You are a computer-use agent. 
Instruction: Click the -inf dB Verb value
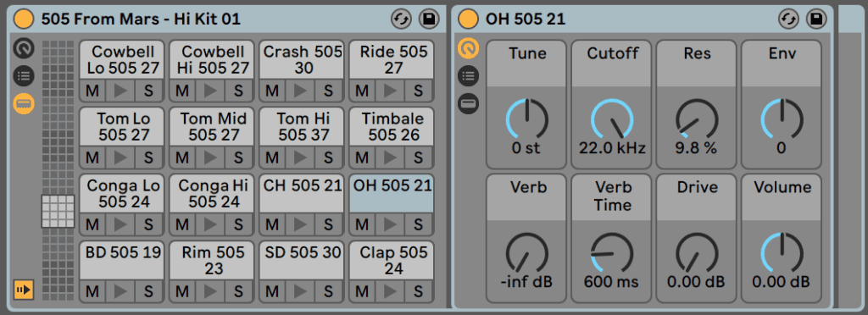point(526,282)
